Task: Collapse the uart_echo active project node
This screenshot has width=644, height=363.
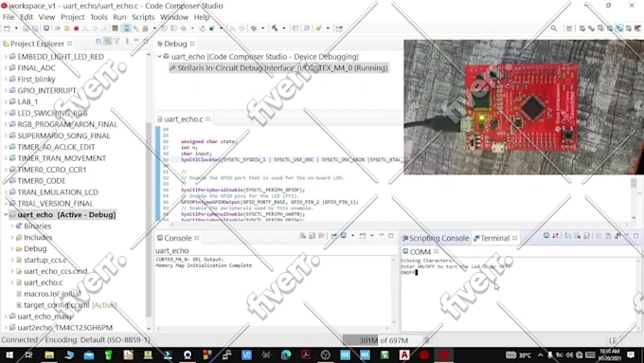Action: 6,214
